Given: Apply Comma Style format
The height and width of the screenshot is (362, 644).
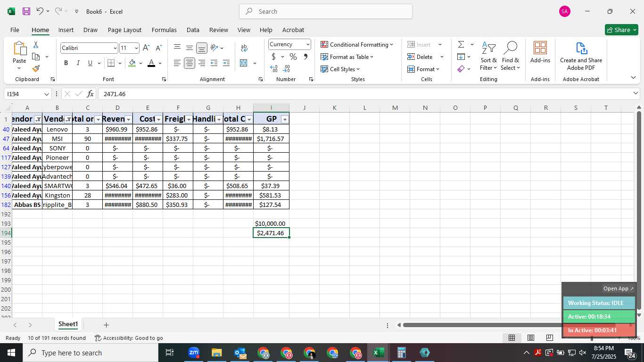Looking at the screenshot, I should coord(305,57).
